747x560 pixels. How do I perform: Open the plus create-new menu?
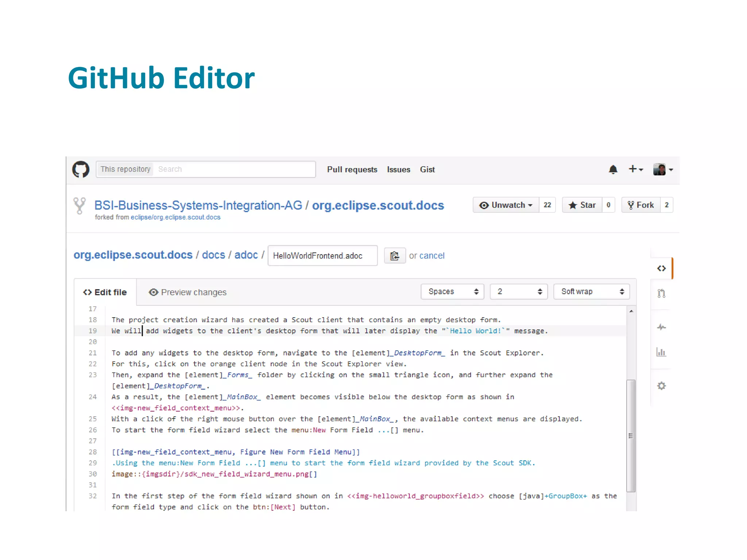[636, 169]
